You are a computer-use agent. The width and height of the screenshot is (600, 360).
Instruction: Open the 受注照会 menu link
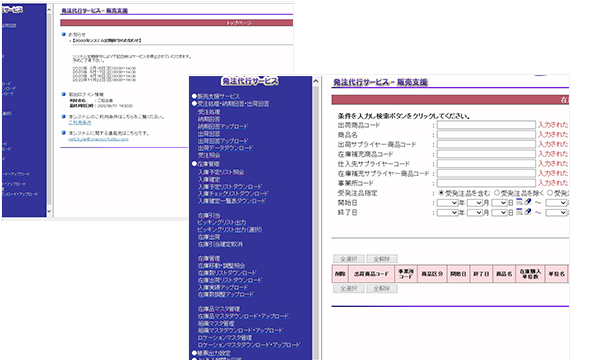coord(209,155)
